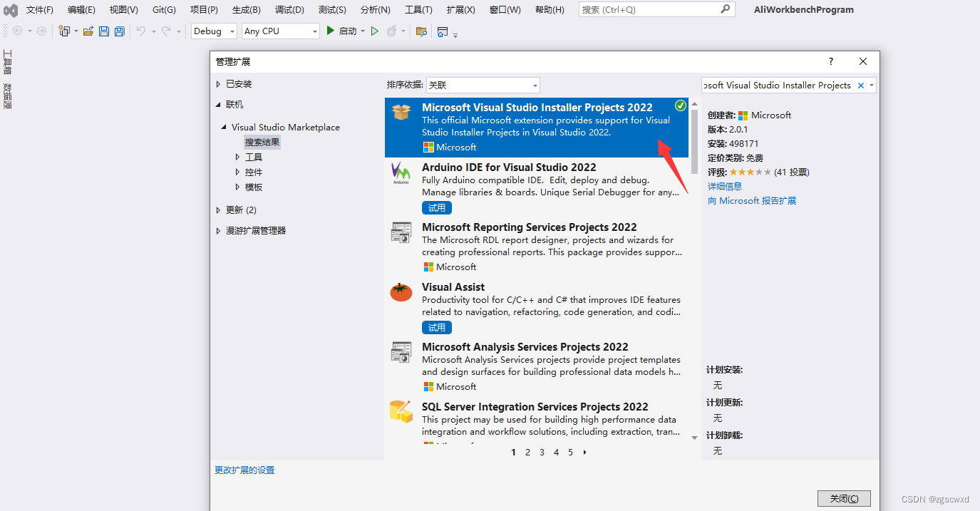The image size is (980, 511).
Task: Click the find in files folder icon
Action: click(421, 31)
